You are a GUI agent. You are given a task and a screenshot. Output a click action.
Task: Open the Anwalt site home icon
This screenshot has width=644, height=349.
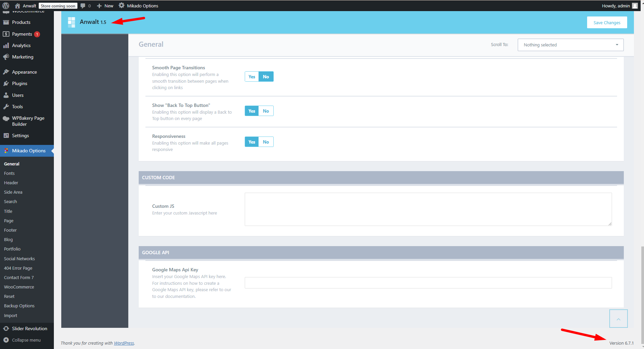pos(18,6)
